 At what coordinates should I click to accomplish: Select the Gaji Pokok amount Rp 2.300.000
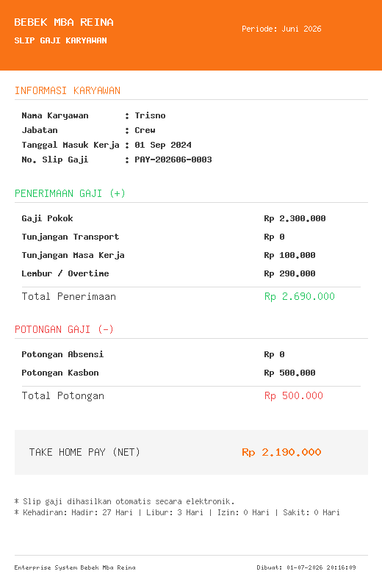[295, 218]
